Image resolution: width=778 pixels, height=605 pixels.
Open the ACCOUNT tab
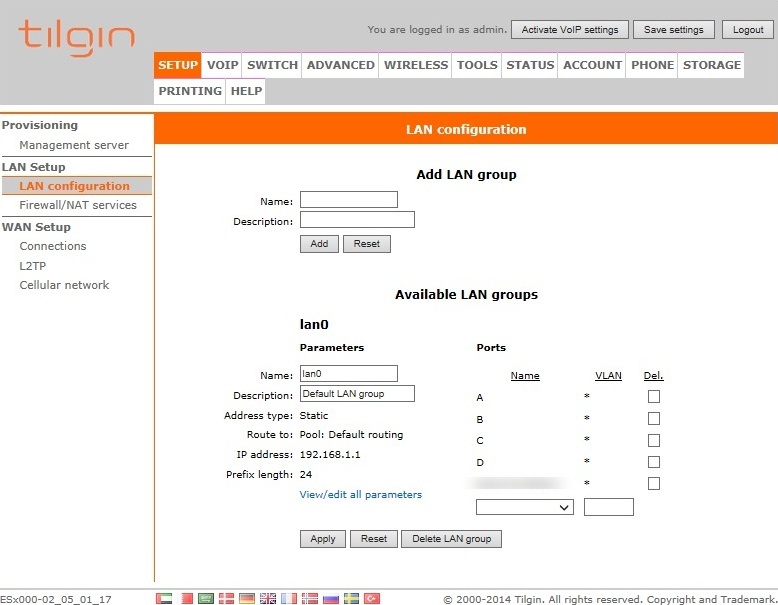[x=592, y=65]
